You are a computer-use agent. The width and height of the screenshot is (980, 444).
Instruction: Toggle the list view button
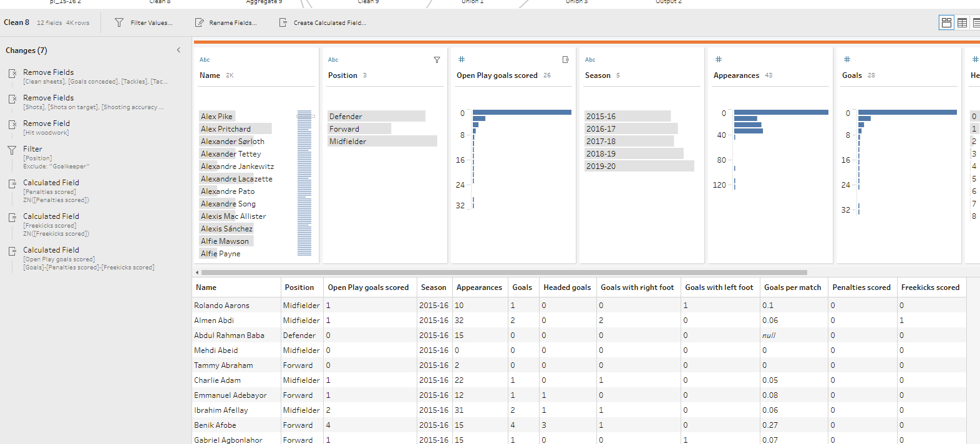976,22
